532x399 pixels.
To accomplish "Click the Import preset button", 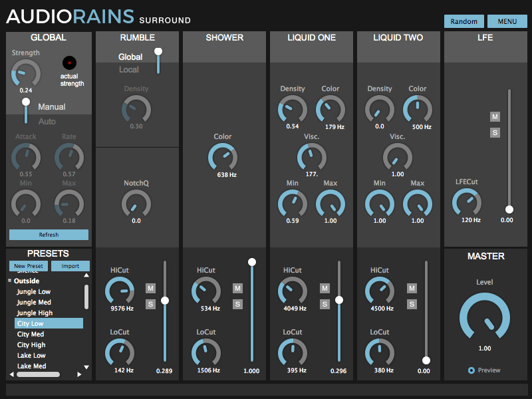I will click(70, 266).
